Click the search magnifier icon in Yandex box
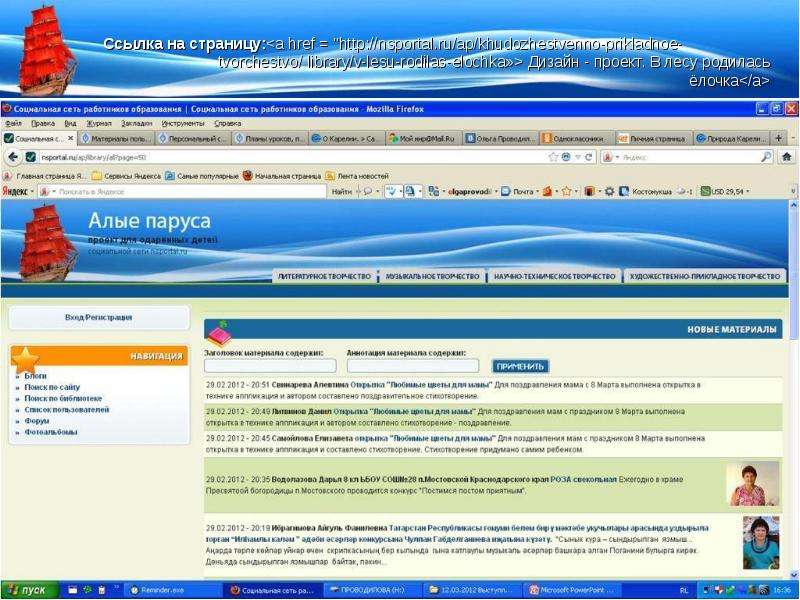The height and width of the screenshot is (600, 800). tap(766, 157)
